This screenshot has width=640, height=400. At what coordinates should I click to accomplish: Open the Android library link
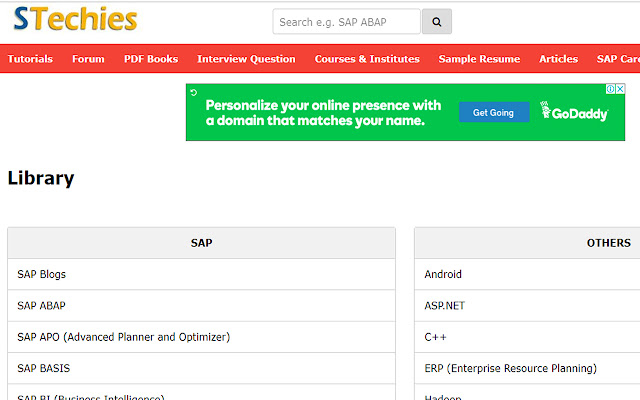tap(443, 274)
